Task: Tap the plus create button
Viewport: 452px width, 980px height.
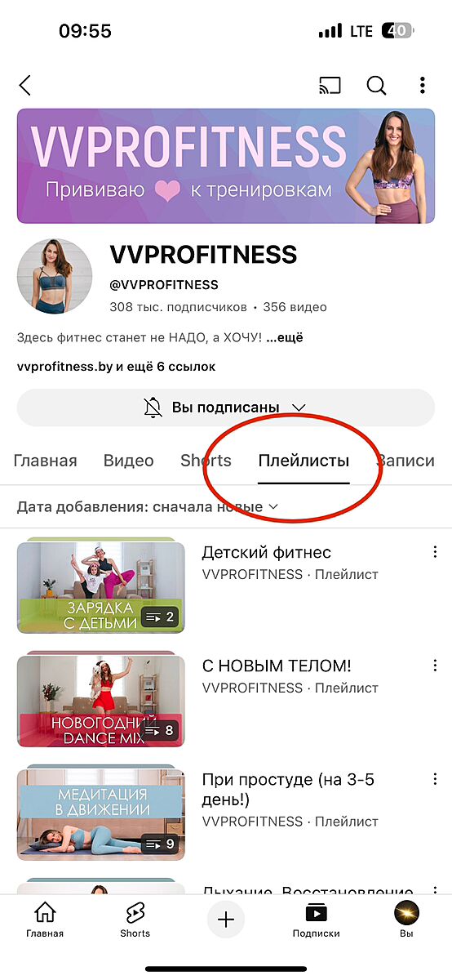Action: tap(226, 920)
